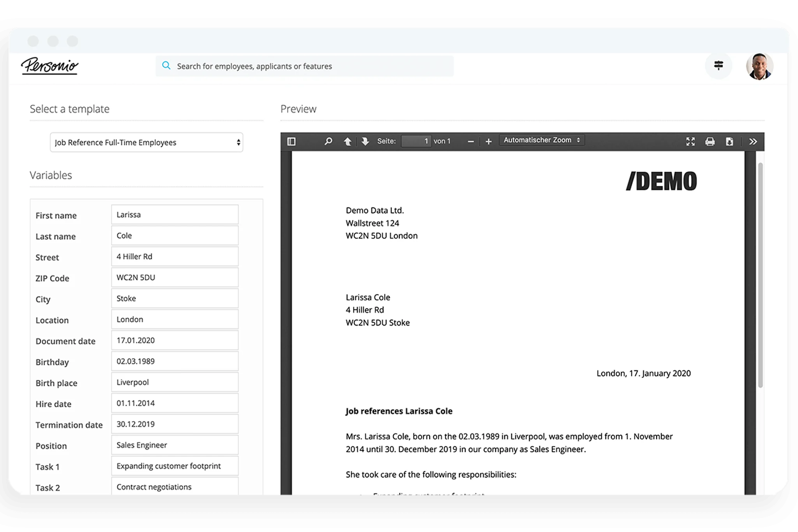
Task: Go to previous page arrow
Action: (x=348, y=141)
